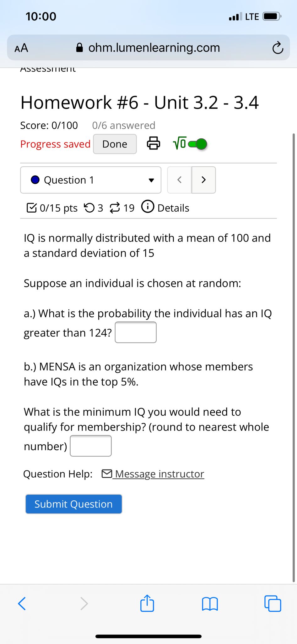Click the answer field for IQ greater than 124

(135, 332)
